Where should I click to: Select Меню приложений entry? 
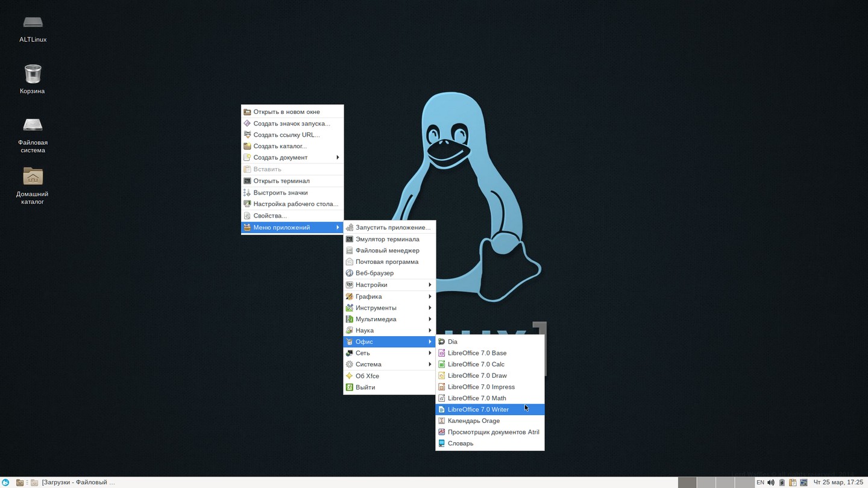coord(292,228)
